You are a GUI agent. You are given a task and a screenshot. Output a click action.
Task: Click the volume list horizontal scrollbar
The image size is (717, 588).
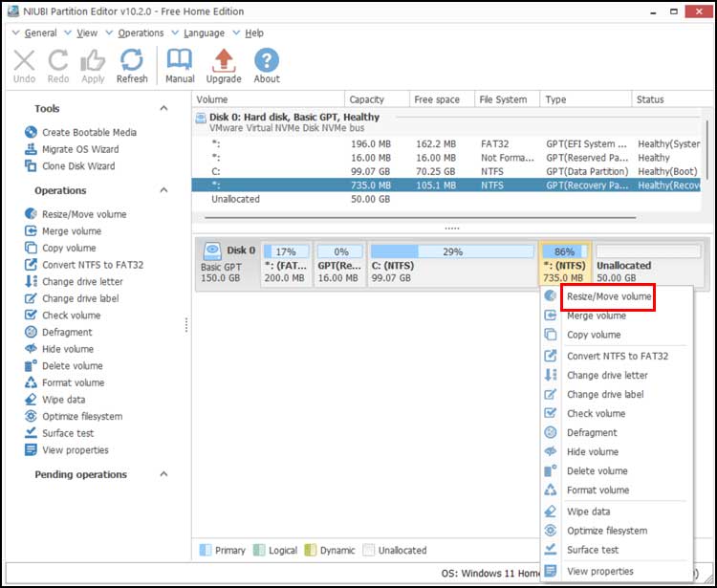420,218
